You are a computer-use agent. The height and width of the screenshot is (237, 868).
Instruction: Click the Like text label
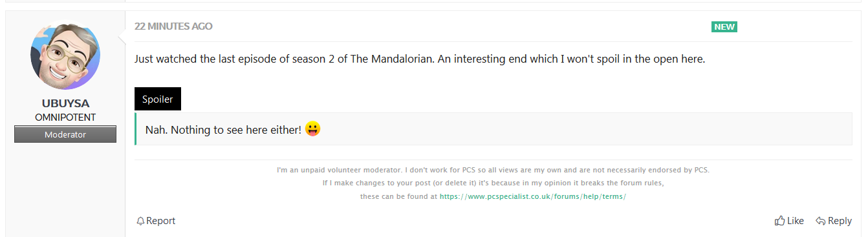(796, 221)
